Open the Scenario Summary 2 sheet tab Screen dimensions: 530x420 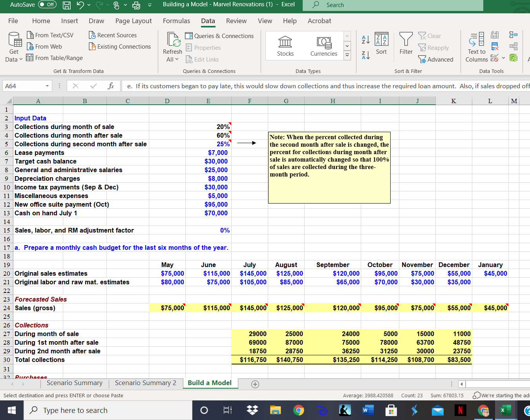146,383
